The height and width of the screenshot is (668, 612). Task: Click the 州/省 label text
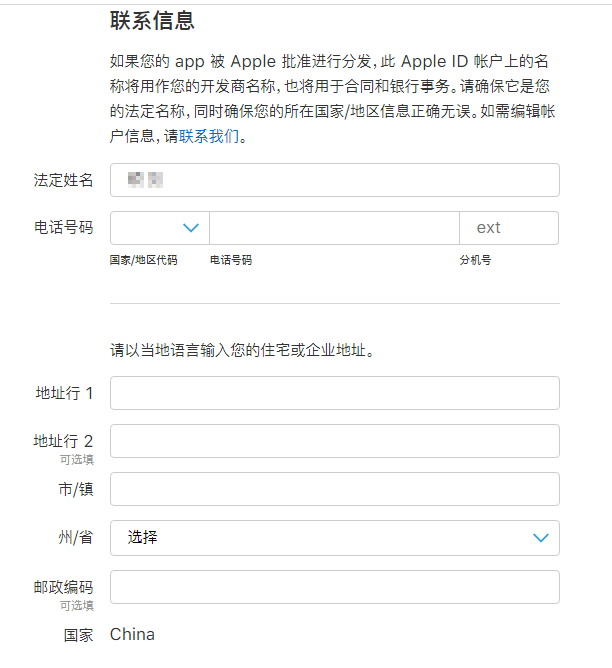[76, 537]
